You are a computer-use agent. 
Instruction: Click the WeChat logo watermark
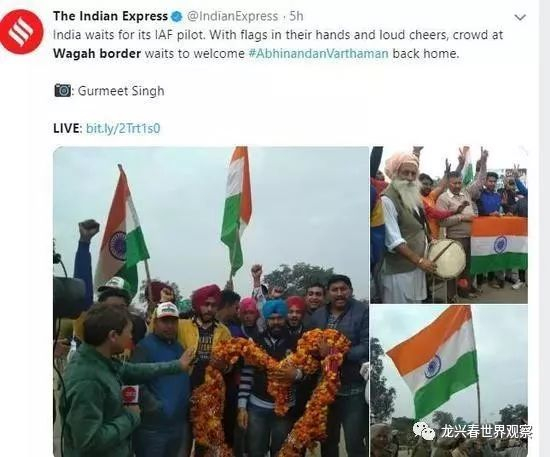point(424,431)
